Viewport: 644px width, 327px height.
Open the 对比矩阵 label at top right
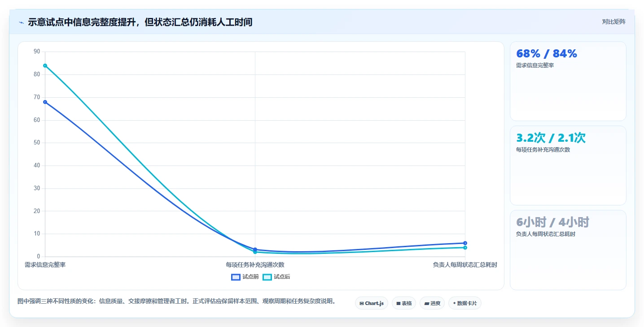pos(613,22)
